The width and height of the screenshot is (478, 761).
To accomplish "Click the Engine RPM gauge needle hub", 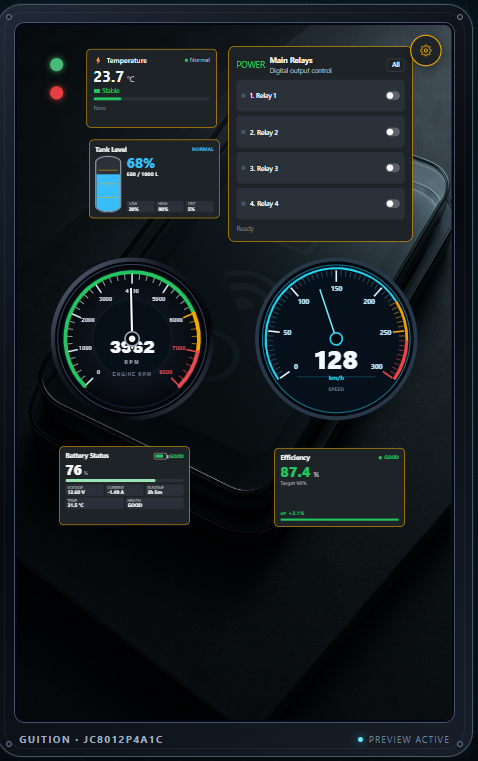I will point(132,338).
